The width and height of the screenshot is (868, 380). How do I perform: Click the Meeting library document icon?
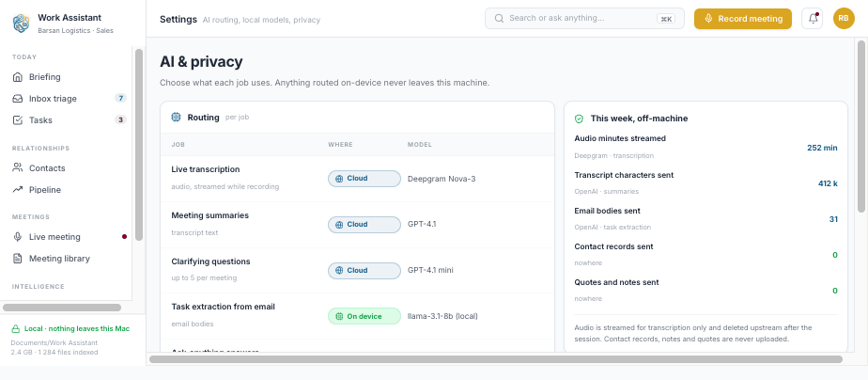pos(18,258)
